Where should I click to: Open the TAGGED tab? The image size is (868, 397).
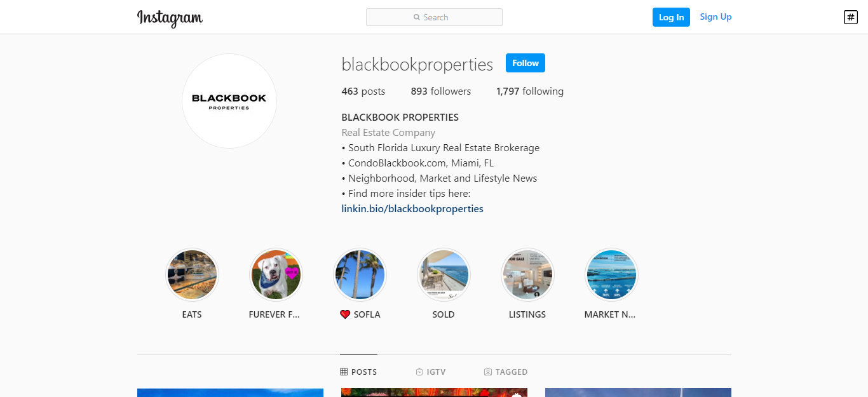coord(506,372)
